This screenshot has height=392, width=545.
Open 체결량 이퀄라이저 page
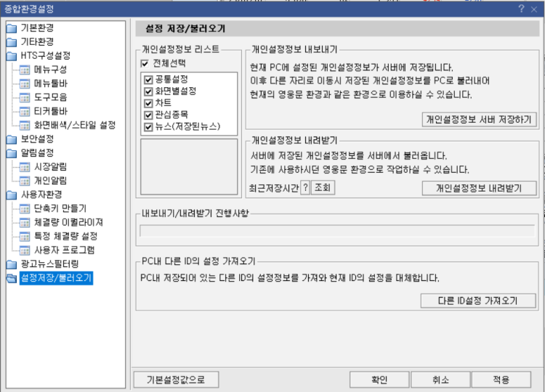pyautogui.click(x=68, y=222)
